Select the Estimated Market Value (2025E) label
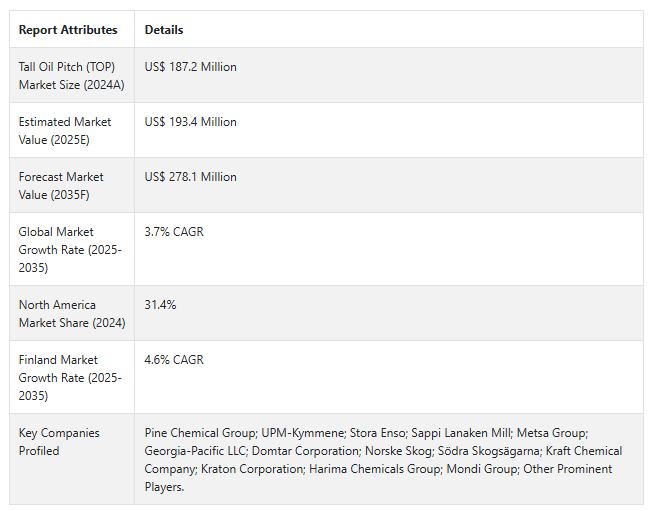 pos(65,131)
